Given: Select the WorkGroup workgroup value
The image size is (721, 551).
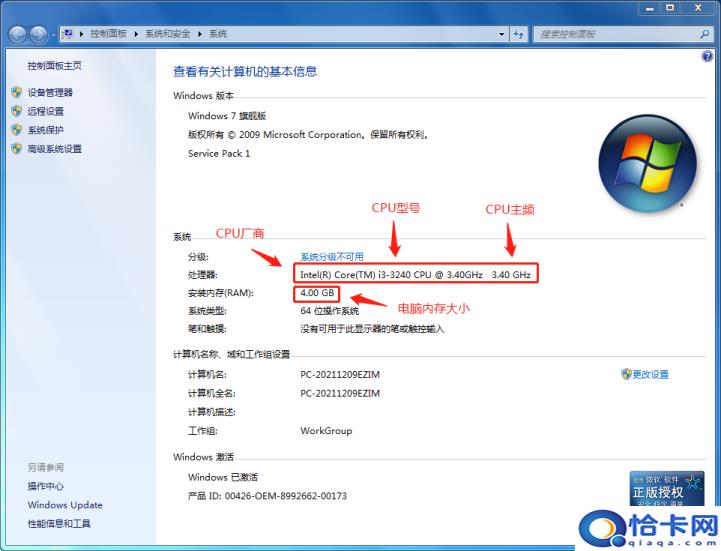Looking at the screenshot, I should (326, 431).
